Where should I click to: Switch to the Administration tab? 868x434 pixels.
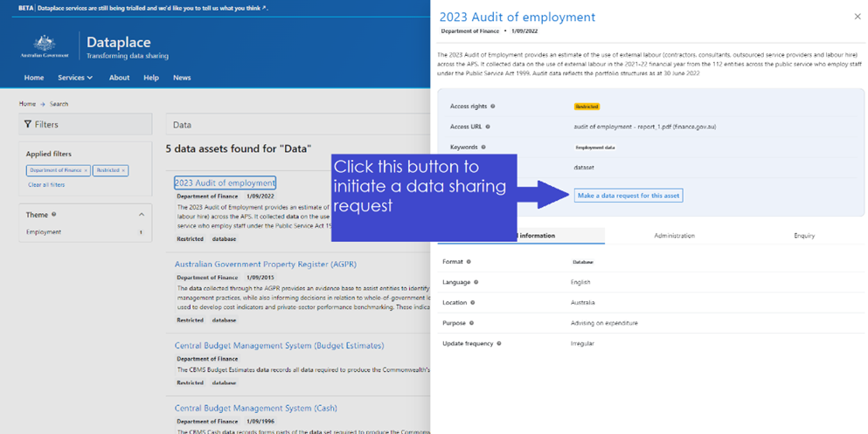674,236
